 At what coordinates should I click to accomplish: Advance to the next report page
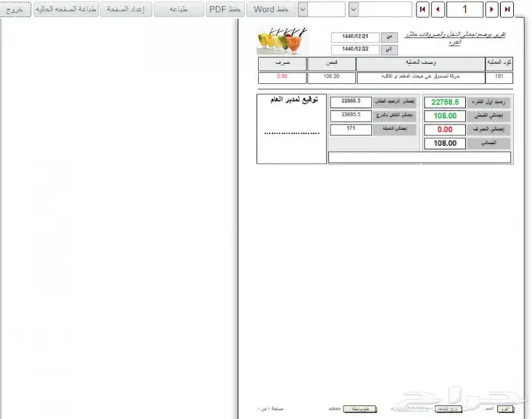(x=492, y=9)
